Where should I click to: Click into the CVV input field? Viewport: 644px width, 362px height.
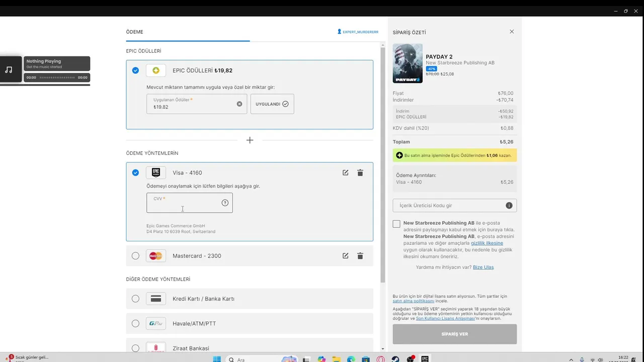tap(190, 203)
